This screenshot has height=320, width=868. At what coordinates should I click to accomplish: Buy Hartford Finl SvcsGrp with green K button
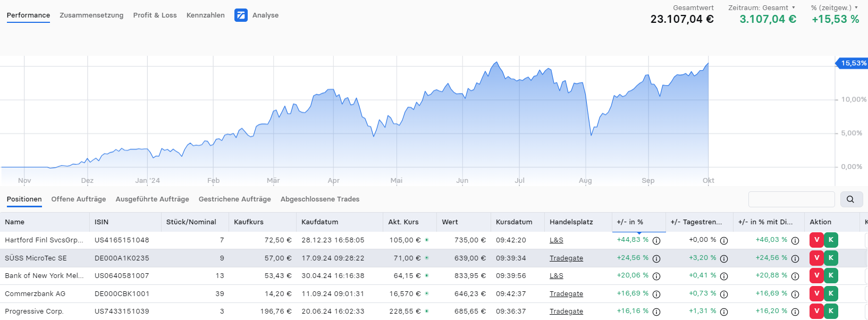tap(831, 240)
